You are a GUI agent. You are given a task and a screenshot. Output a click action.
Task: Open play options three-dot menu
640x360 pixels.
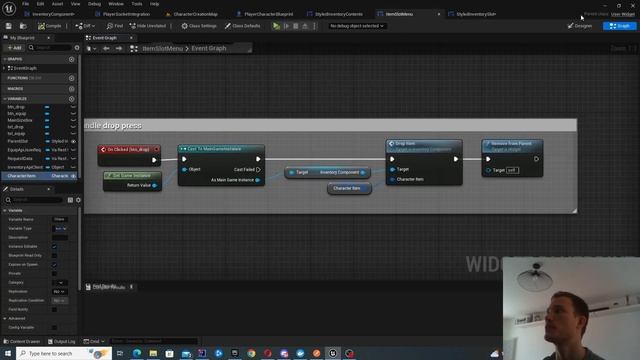[x=314, y=26]
